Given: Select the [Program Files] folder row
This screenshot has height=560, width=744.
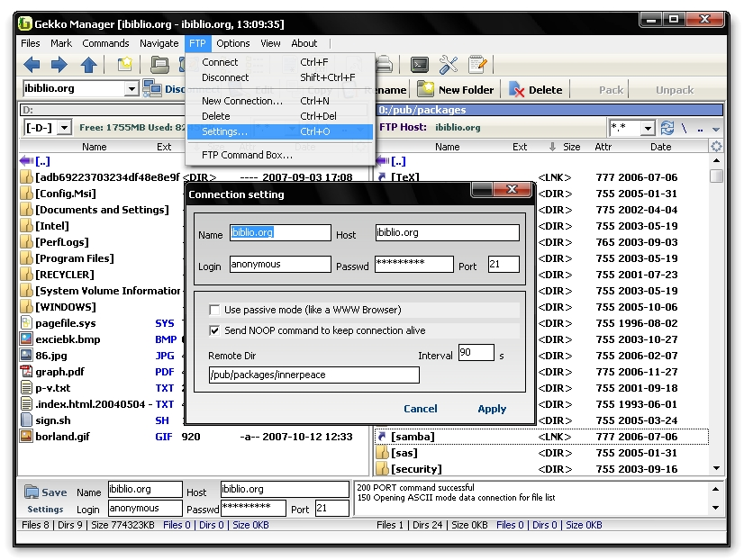Looking at the screenshot, I should (x=100, y=258).
